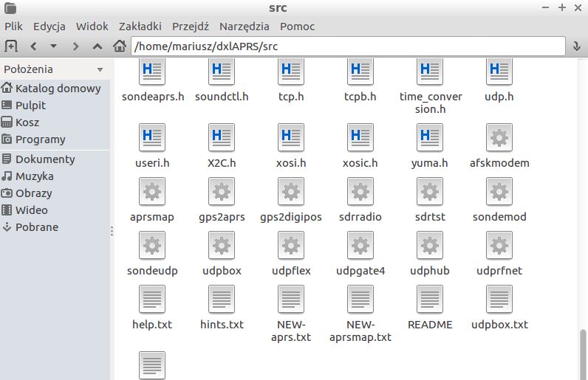Go to home folder via toolbar
The width and height of the screenshot is (588, 380).
point(120,46)
